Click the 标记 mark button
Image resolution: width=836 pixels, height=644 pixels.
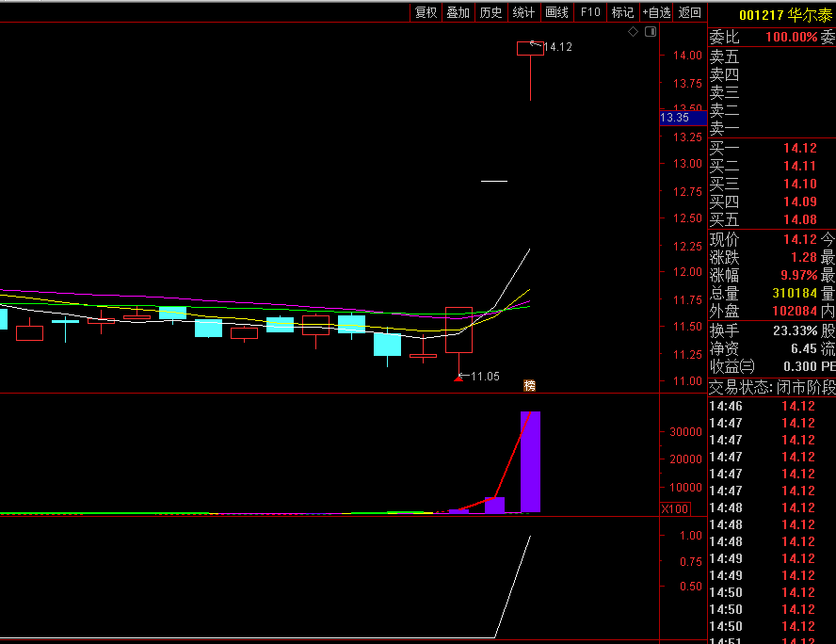[x=622, y=13]
